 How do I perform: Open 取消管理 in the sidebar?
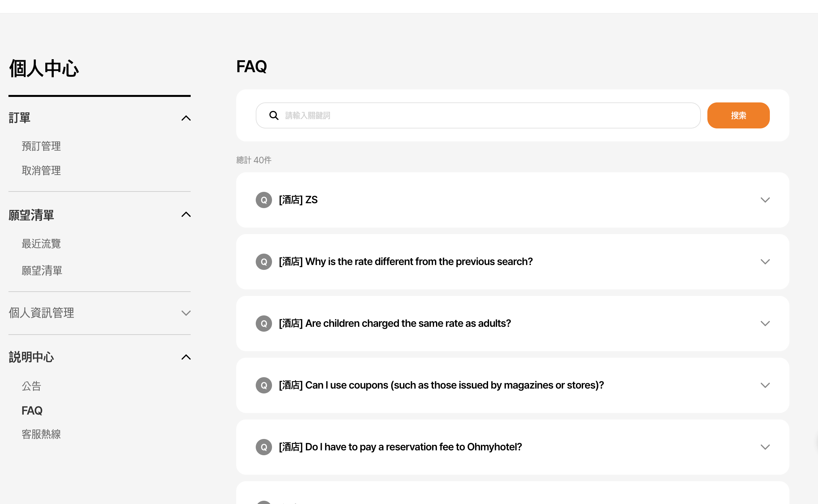click(x=41, y=171)
